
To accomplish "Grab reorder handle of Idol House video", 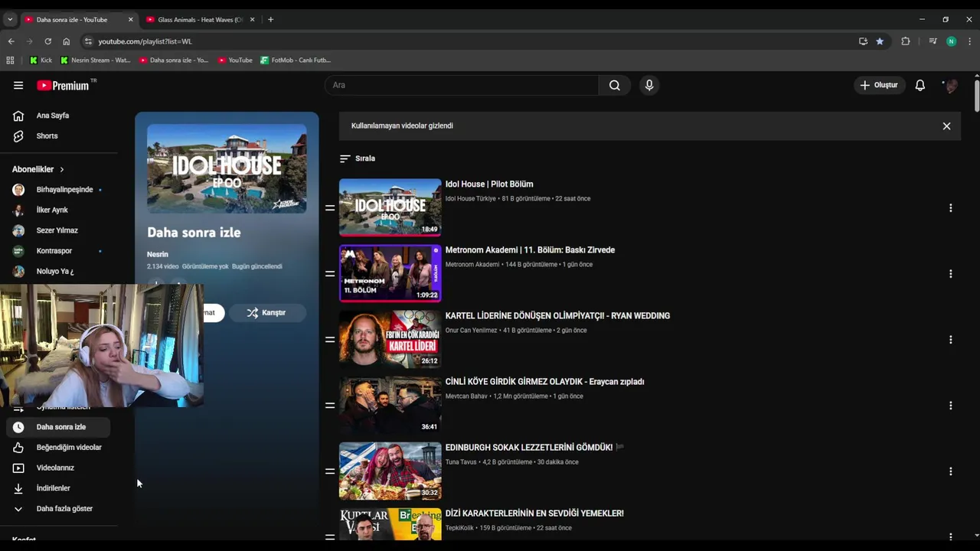I will [330, 207].
